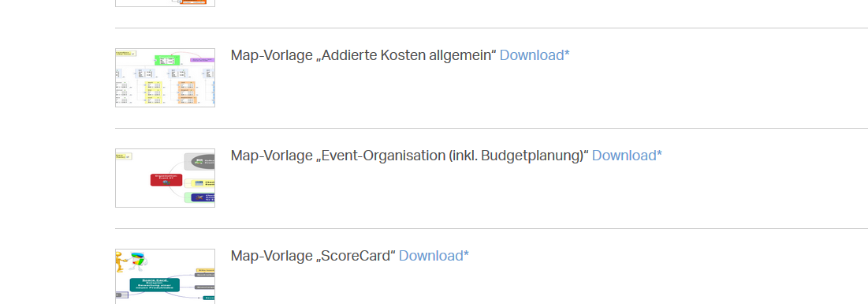This screenshot has height=304, width=868.
Task: Download the Addierte Kosten allgemein template
Action: [535, 55]
